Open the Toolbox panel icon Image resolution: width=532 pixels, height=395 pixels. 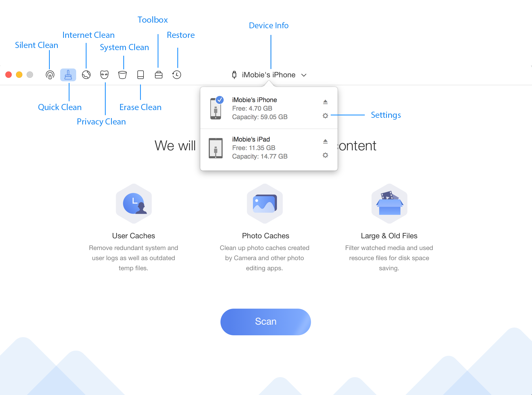pyautogui.click(x=158, y=75)
